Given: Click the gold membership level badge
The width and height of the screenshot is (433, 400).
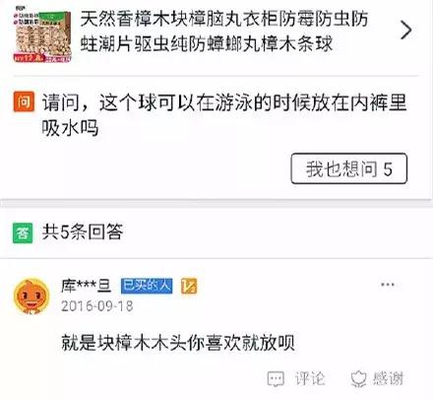Looking at the screenshot, I should point(189,286).
